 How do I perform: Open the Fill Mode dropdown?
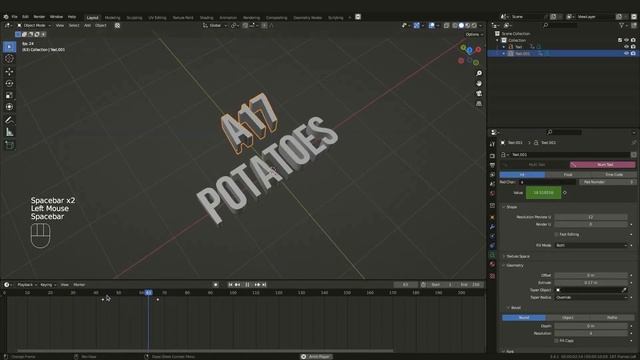click(x=591, y=246)
